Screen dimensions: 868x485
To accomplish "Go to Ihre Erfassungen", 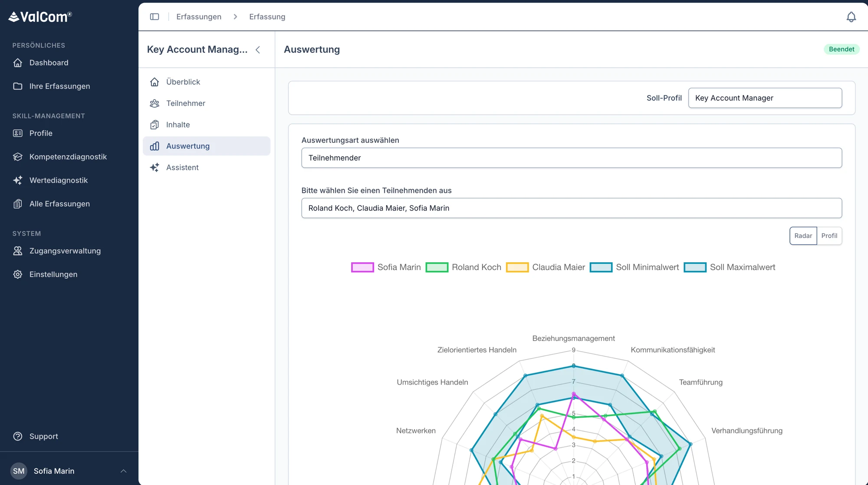I will tap(60, 86).
